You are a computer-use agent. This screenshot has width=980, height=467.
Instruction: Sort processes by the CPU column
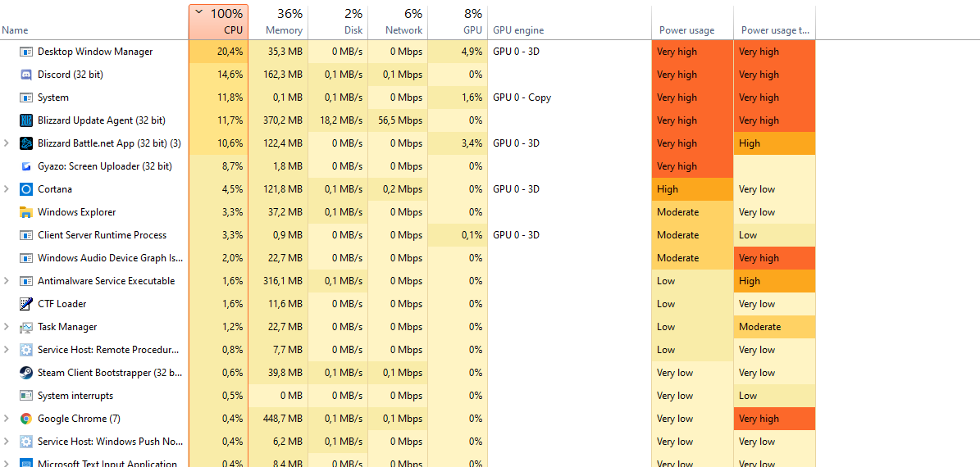(x=218, y=22)
